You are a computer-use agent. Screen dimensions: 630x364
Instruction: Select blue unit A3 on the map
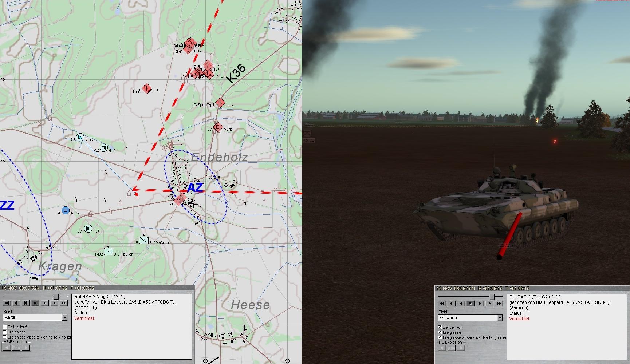(80, 137)
